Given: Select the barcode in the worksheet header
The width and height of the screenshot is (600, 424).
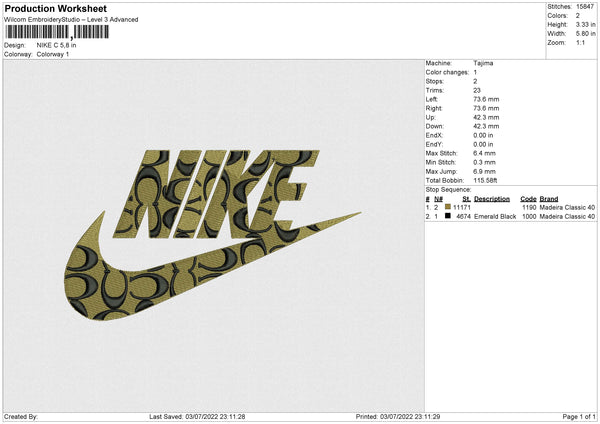Looking at the screenshot, I should point(57,32).
